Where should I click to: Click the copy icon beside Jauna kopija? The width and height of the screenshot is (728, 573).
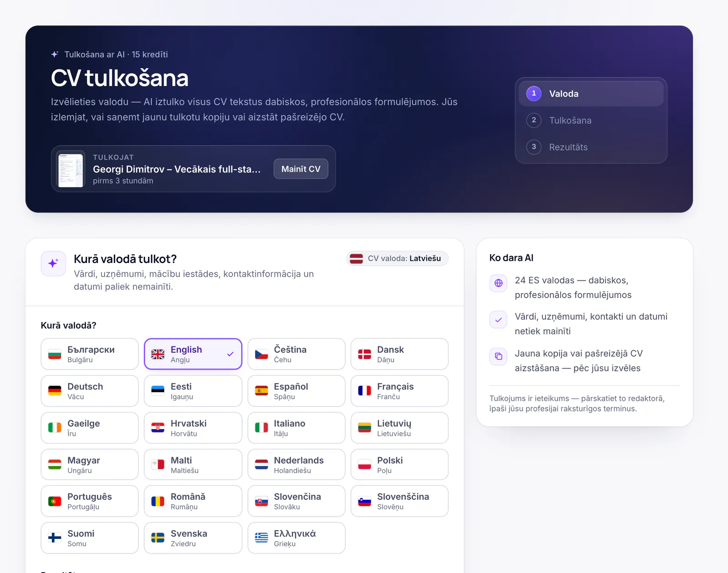pos(498,356)
